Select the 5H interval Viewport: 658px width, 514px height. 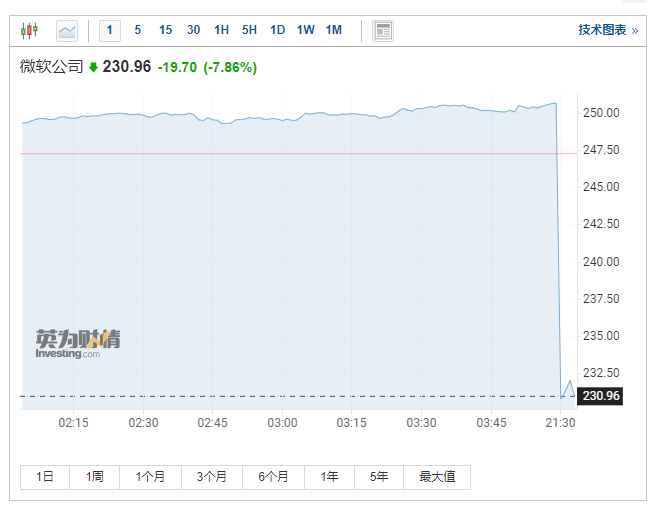249,30
